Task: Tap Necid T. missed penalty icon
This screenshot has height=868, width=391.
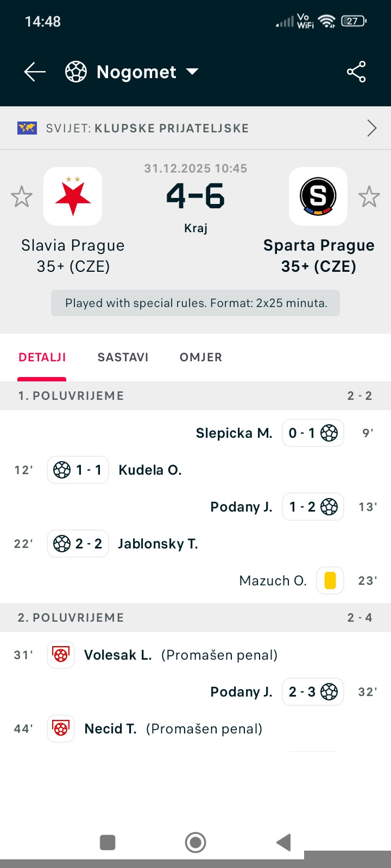Action: 61,729
